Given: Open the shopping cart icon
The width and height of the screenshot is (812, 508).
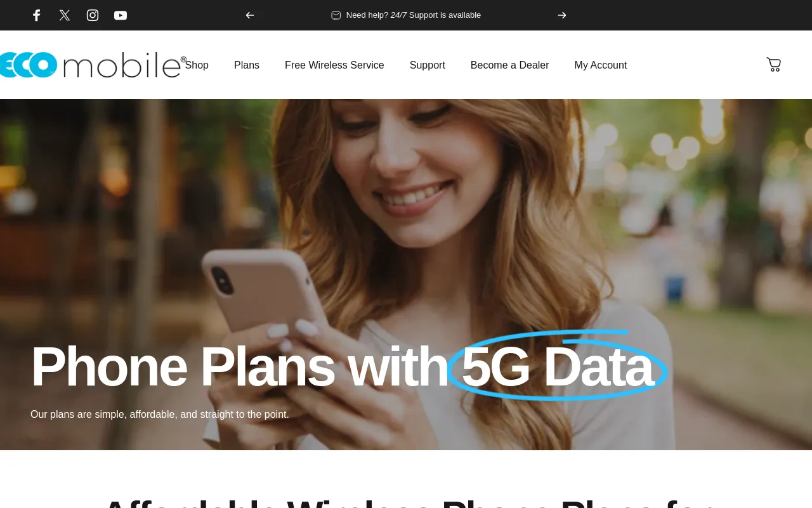Looking at the screenshot, I should [773, 65].
